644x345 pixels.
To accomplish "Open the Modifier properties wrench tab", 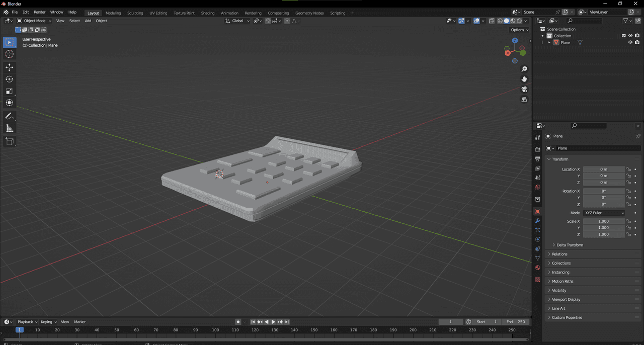I will point(537,221).
